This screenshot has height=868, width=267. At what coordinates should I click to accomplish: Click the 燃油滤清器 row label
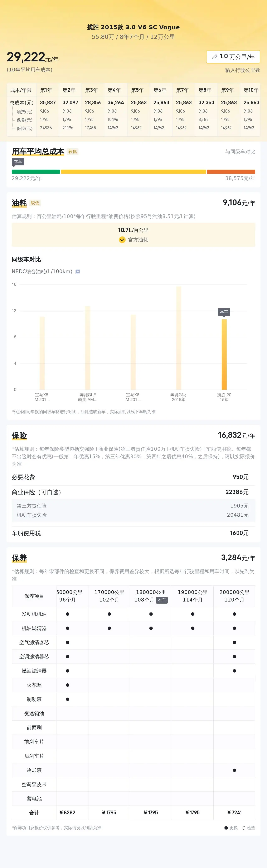coord(34,671)
